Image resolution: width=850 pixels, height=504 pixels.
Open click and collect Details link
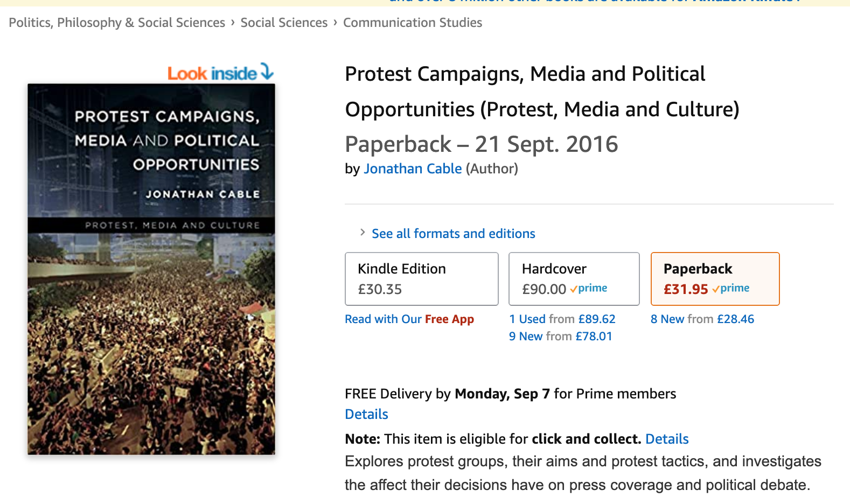[667, 439]
